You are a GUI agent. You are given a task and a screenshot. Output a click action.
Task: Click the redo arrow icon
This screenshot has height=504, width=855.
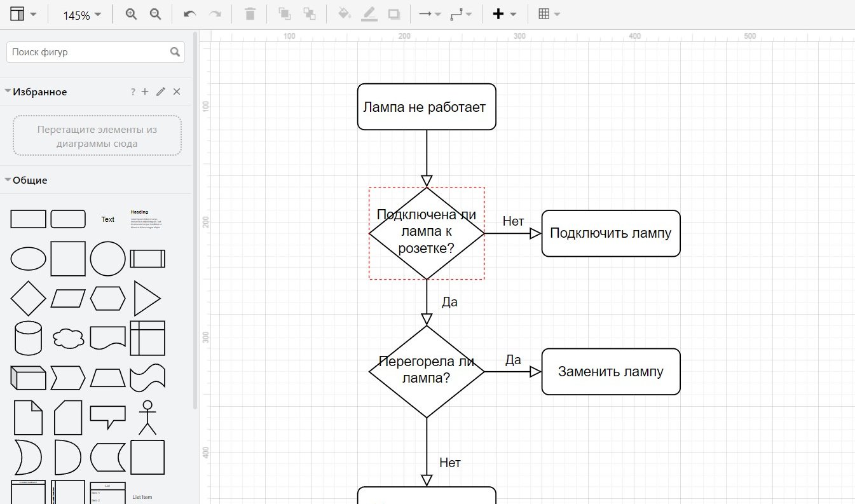tap(215, 14)
